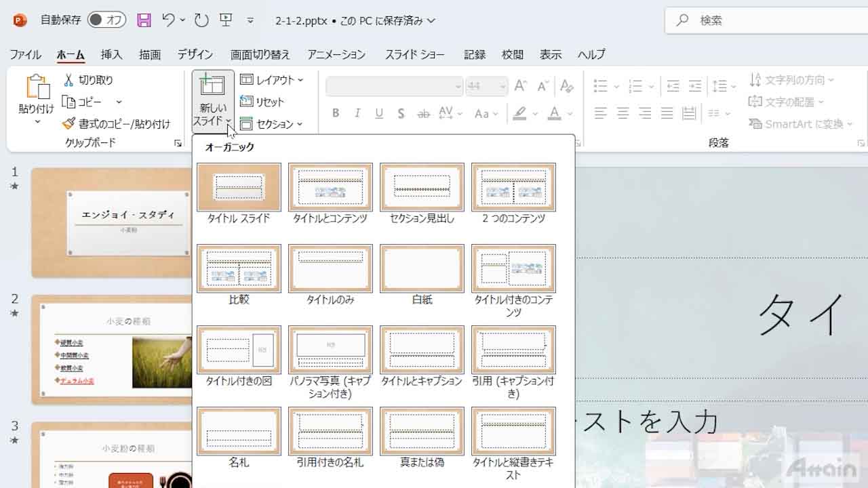Toggle justify text alignment

click(667, 113)
